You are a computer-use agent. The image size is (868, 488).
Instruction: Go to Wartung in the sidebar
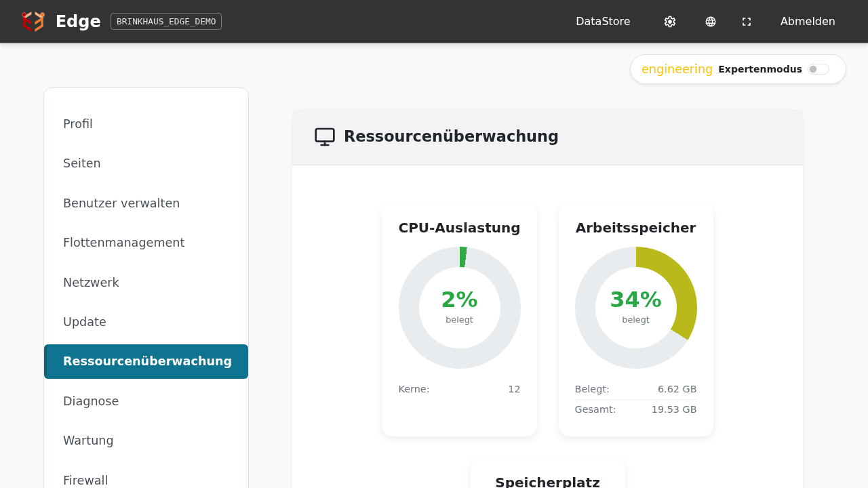pyautogui.click(x=146, y=441)
